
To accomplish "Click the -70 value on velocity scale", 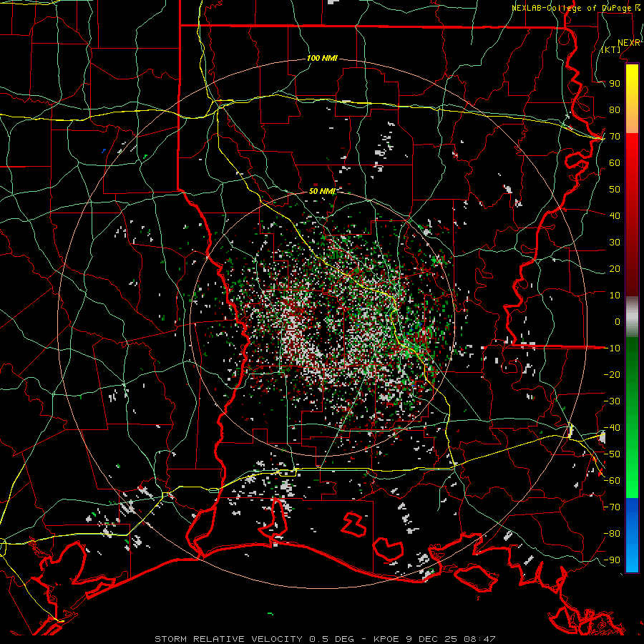I will click(x=612, y=507).
